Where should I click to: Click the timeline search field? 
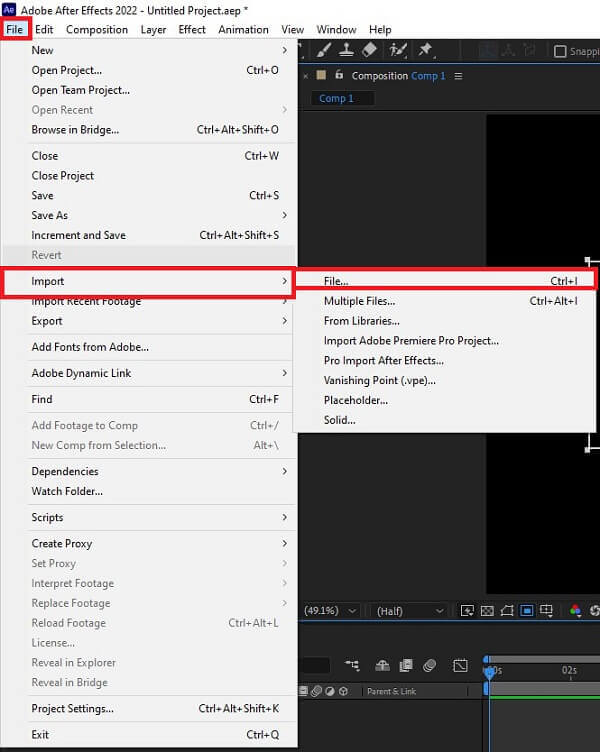click(316, 665)
